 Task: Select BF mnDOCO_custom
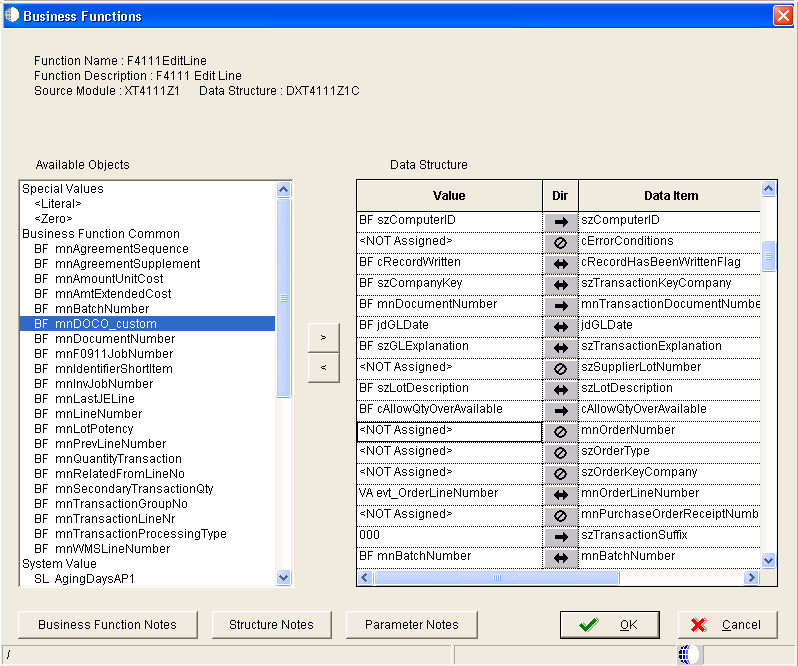[147, 324]
